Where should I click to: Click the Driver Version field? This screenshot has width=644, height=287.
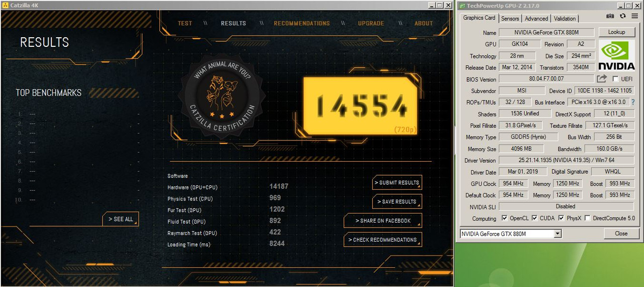click(567, 160)
